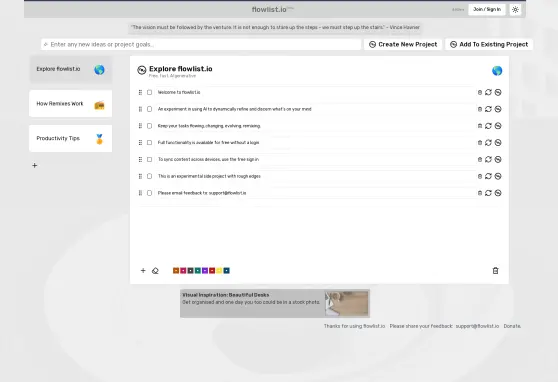The image size is (558, 382).
Task: Click circular flow icon on 'An experiment in using AI' row
Action: (498, 109)
